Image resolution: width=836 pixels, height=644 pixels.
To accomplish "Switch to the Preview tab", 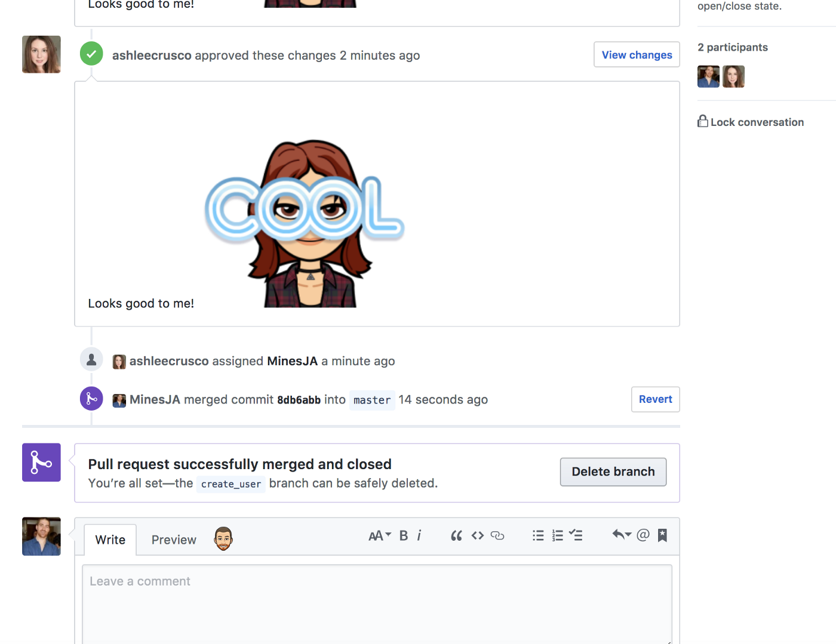I will [x=174, y=539].
